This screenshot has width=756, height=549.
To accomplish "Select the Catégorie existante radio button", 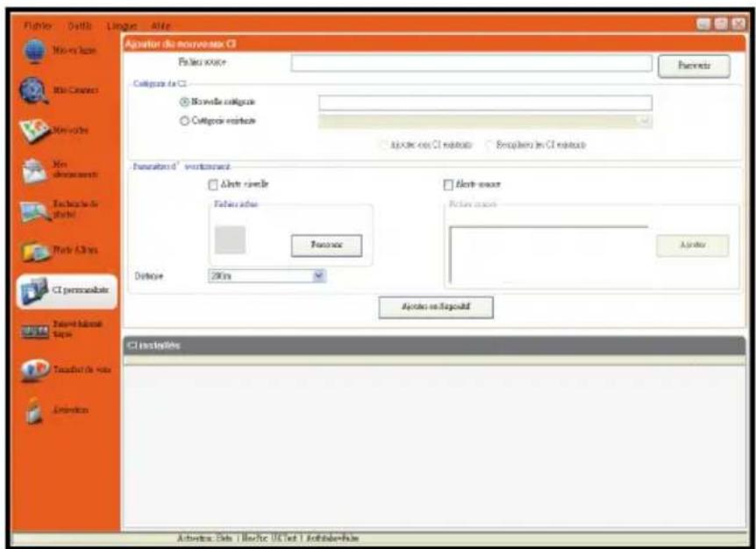I will (184, 121).
